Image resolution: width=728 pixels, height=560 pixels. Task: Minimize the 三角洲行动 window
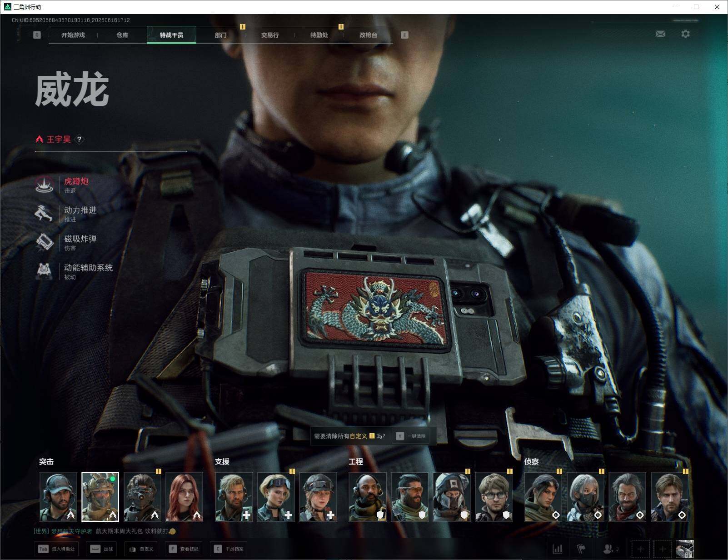[x=676, y=7]
